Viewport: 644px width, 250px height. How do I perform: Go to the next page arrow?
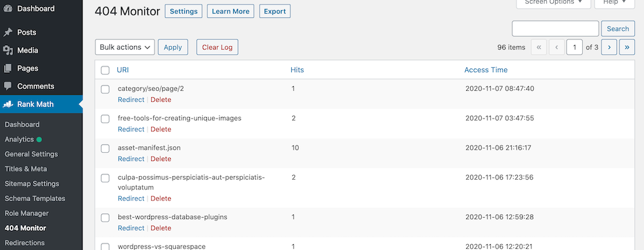tap(609, 47)
